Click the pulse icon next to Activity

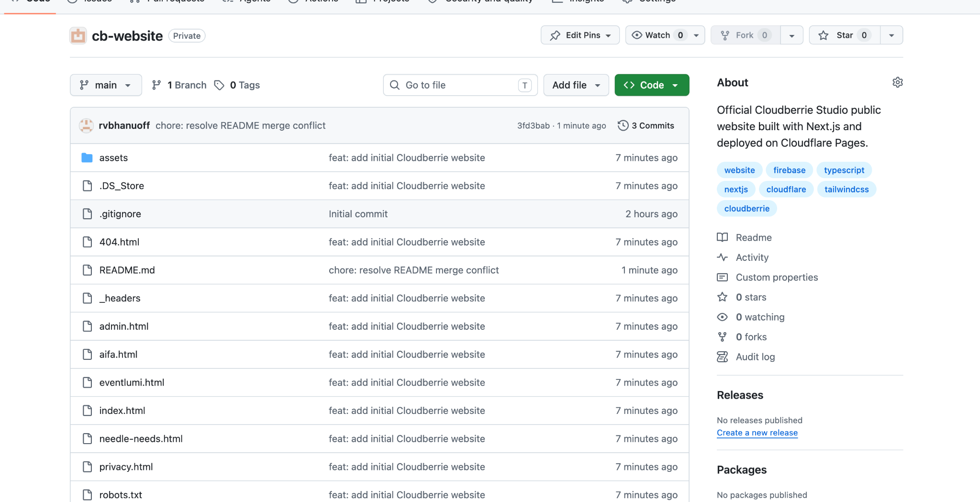[x=723, y=257]
